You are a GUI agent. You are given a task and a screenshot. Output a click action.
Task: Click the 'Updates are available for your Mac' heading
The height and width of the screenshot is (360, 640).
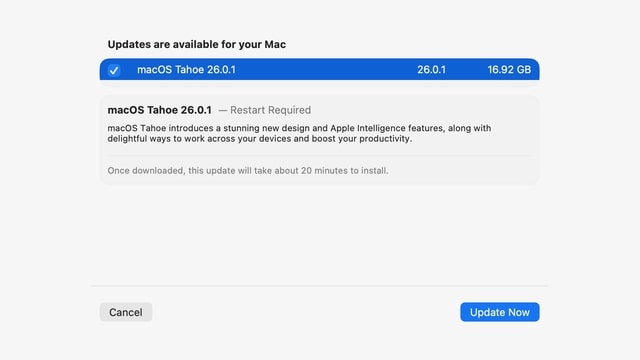tap(197, 44)
